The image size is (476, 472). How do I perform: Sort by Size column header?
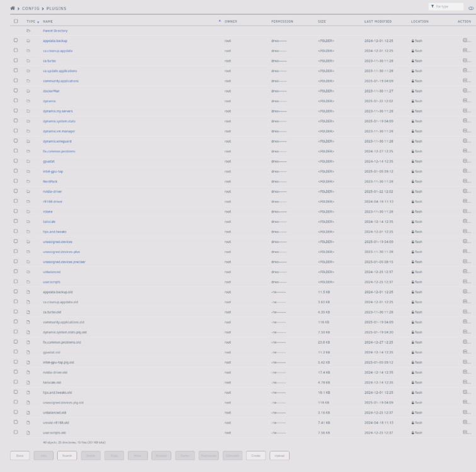[322, 21]
